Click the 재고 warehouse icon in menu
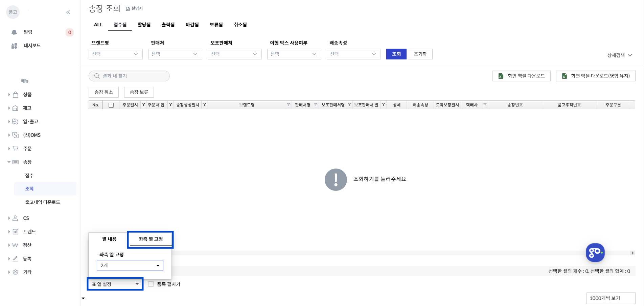 15,108
